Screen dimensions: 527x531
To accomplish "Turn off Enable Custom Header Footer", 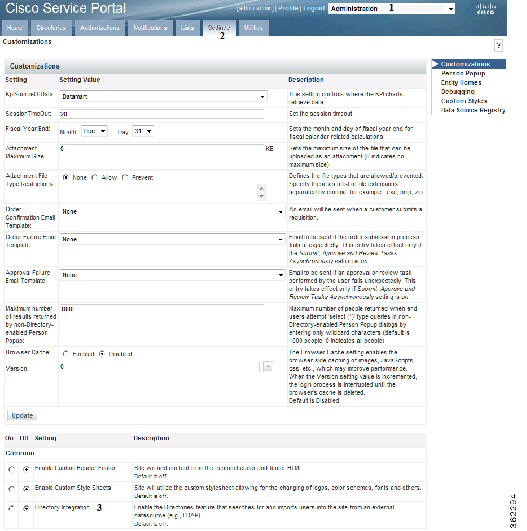I will pyautogui.click(x=26, y=469).
